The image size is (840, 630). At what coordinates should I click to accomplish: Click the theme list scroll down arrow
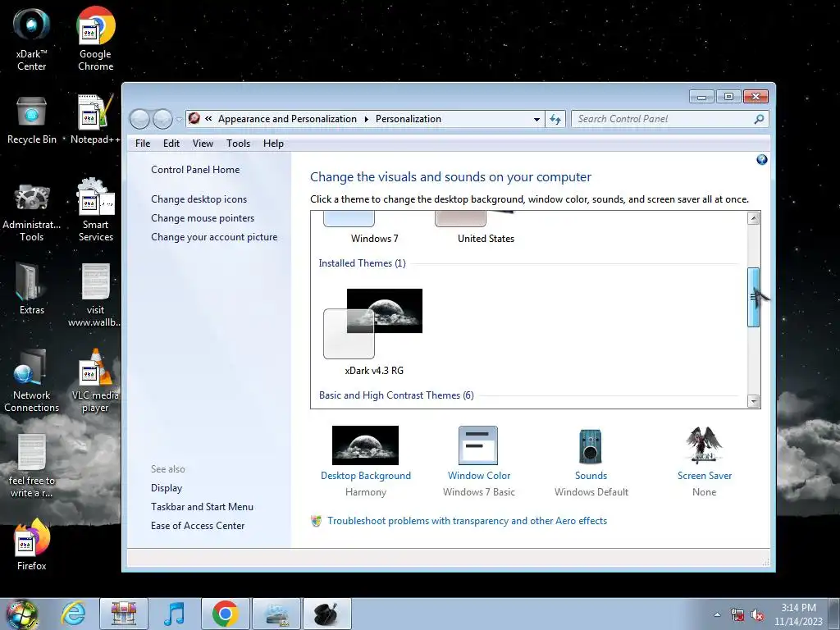[753, 400]
